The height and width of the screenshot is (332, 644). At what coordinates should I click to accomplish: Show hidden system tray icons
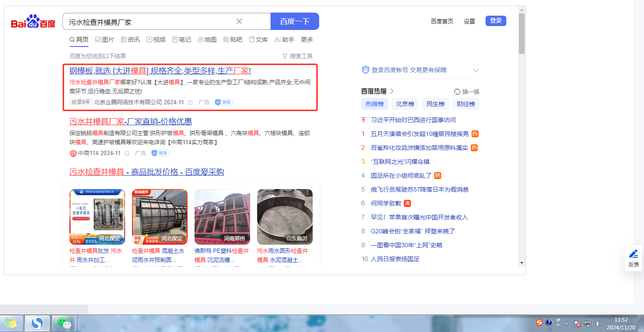[x=566, y=324]
